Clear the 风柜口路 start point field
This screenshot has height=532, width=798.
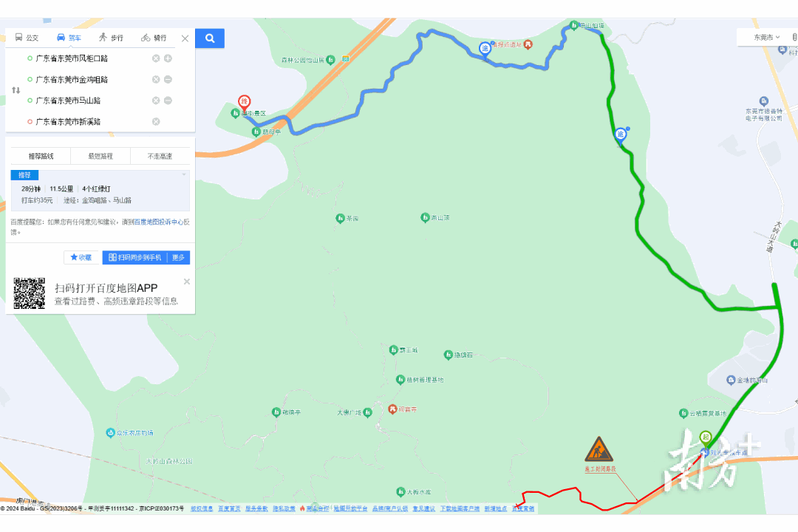coord(156,58)
